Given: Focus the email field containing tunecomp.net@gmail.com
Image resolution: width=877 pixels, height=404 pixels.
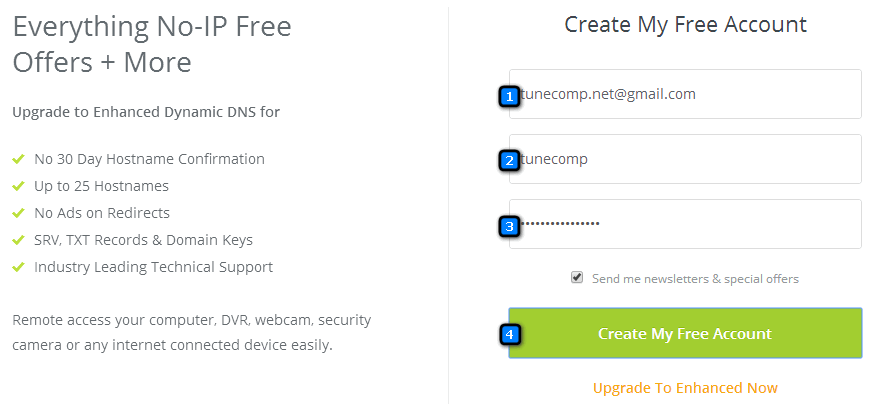Looking at the screenshot, I should coord(685,94).
